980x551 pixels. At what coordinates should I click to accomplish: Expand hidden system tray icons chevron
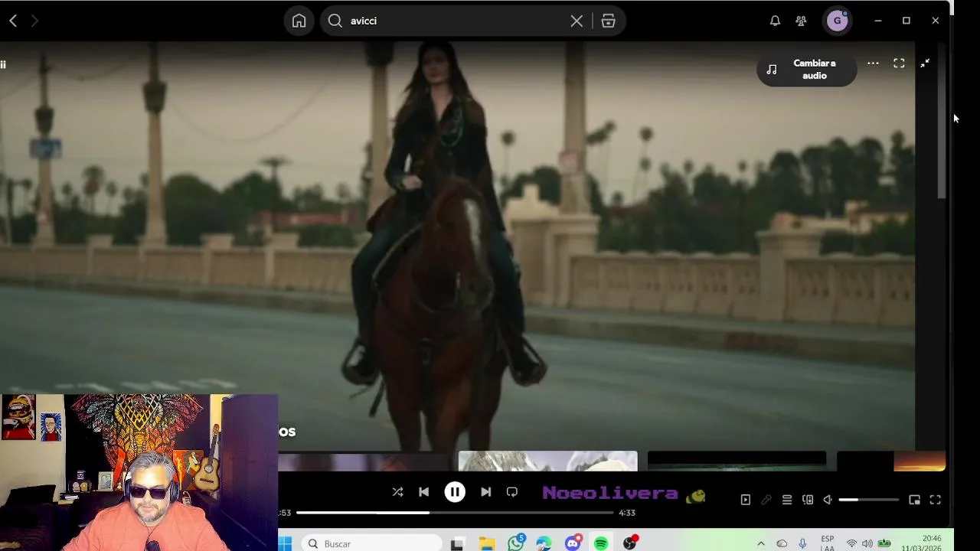[760, 544]
